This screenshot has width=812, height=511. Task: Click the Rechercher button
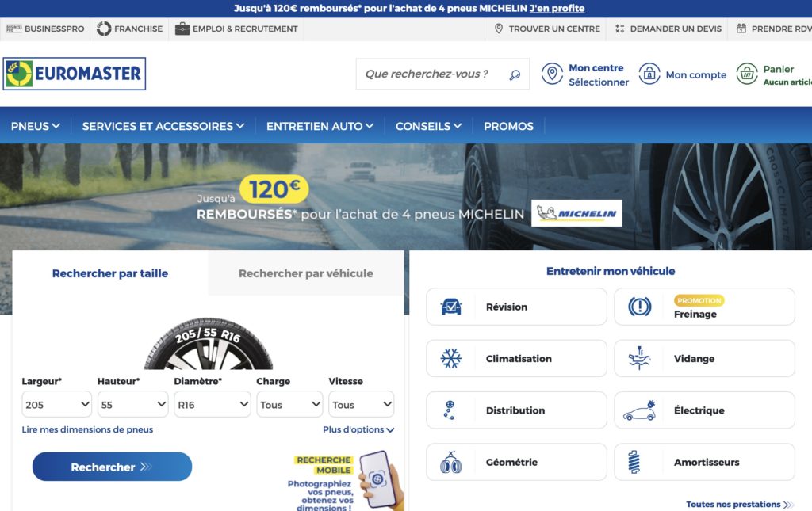tap(111, 467)
